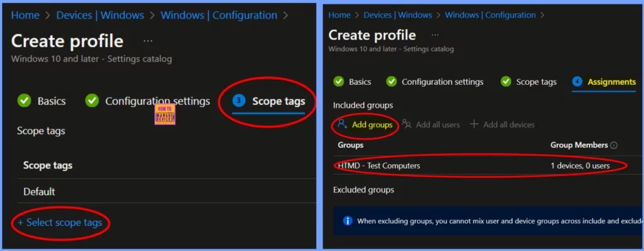
Task: Click step 3 number badge for Scope tags
Action: (x=239, y=101)
